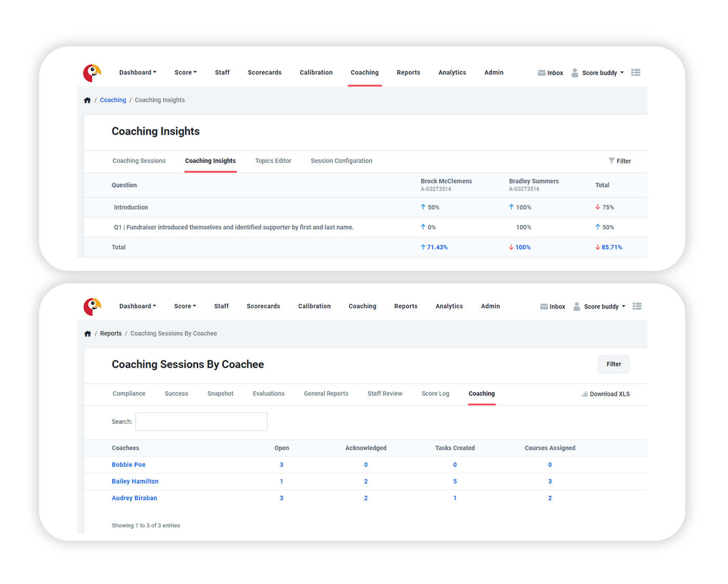The width and height of the screenshot is (728, 584).
Task: Click the Download XLS icon
Action: tap(585, 394)
